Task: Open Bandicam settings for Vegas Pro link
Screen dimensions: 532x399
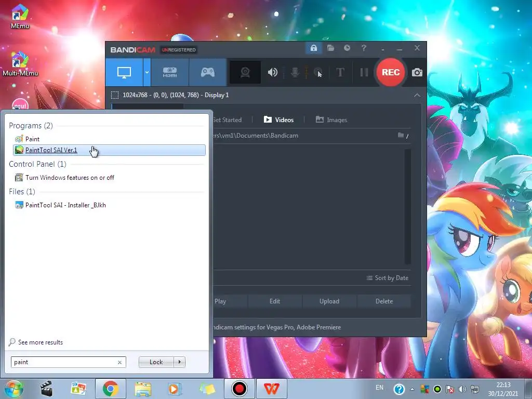Action: [277, 327]
